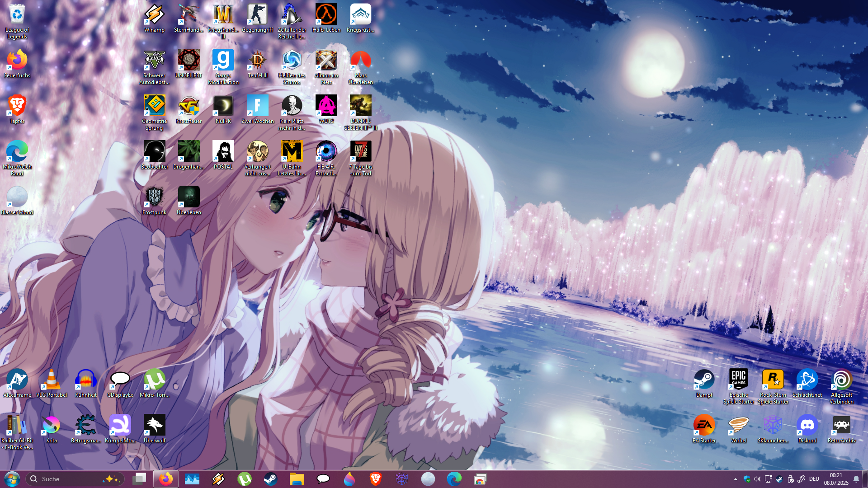Screen dimensions: 868x488
Task: Select the Beobachter desktop icon
Action: 155,155
